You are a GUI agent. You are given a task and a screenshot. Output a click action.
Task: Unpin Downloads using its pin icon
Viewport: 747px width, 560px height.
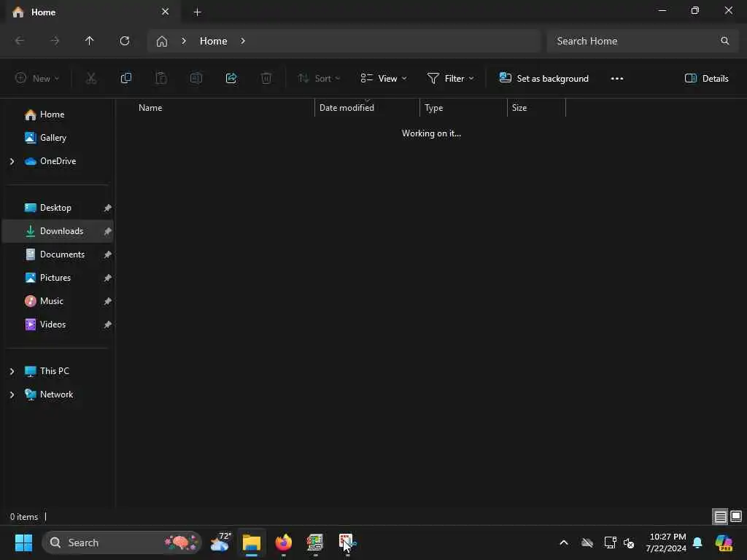pos(108,231)
